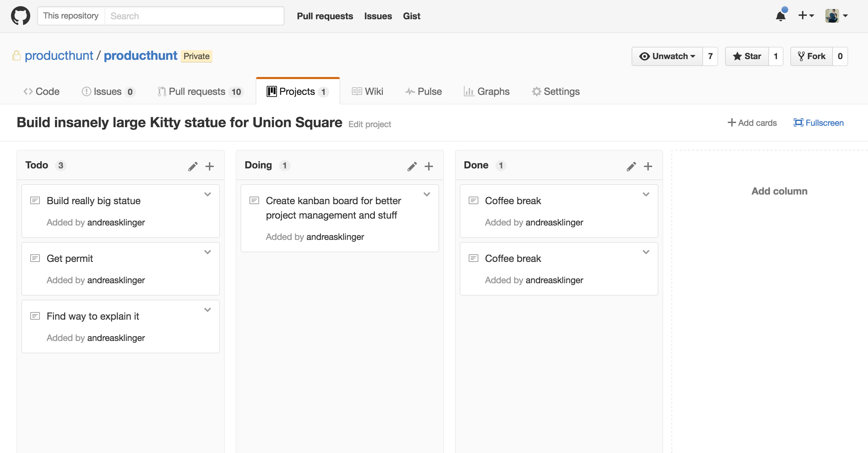Expand the Build really big statue card menu
The image size is (868, 453).
[x=207, y=194]
